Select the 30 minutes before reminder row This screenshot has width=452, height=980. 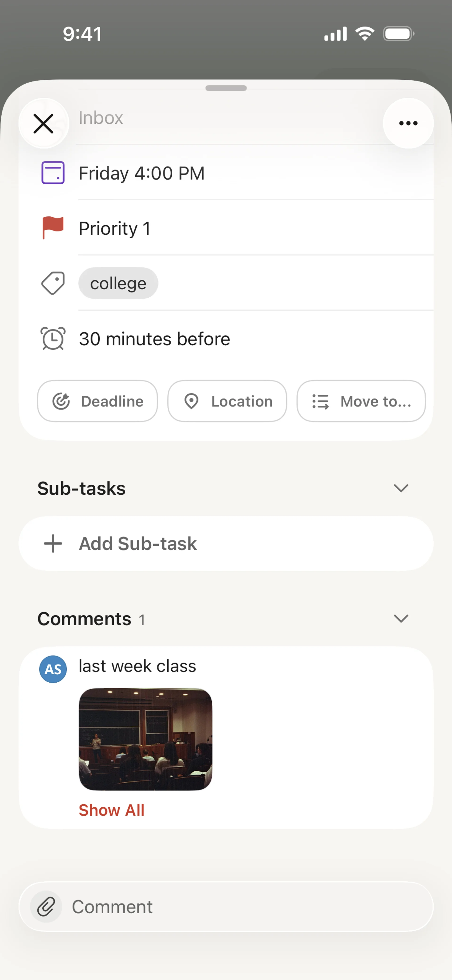[x=154, y=339]
